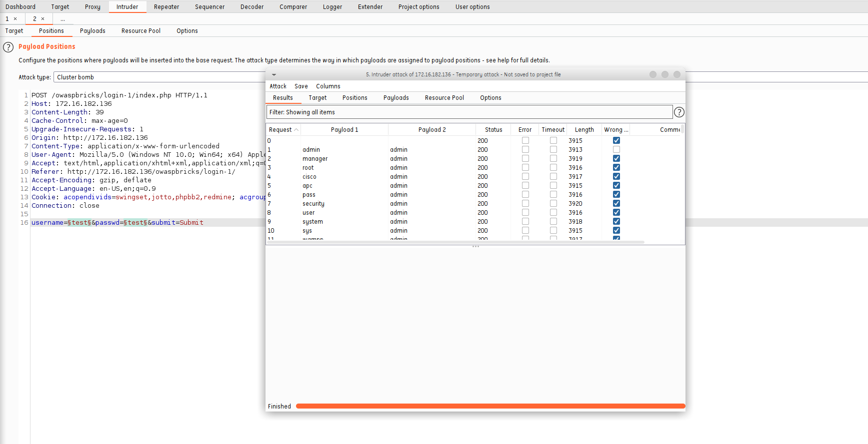This screenshot has height=444, width=868.
Task: Open the Logger tab
Action: click(332, 7)
